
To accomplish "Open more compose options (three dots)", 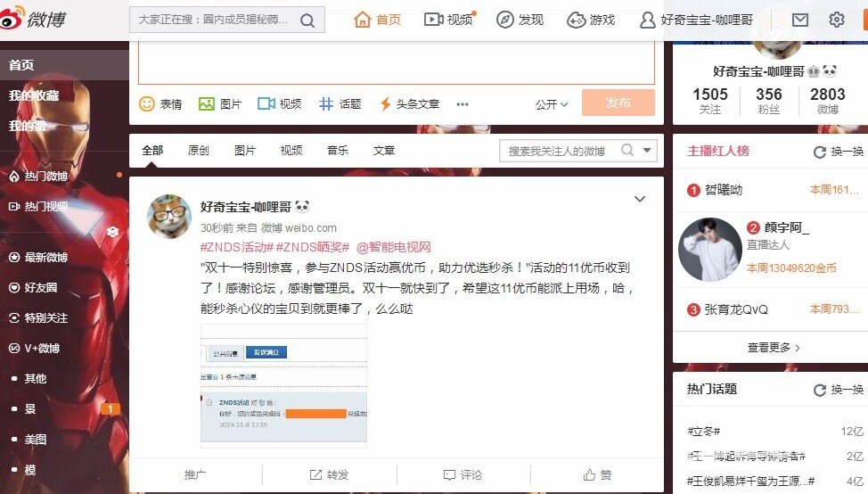I will 463,104.
